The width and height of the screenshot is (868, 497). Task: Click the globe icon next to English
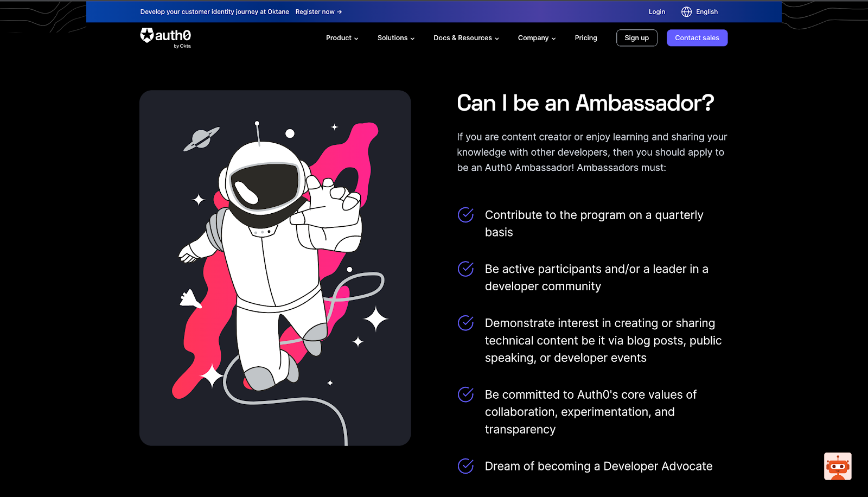point(686,11)
